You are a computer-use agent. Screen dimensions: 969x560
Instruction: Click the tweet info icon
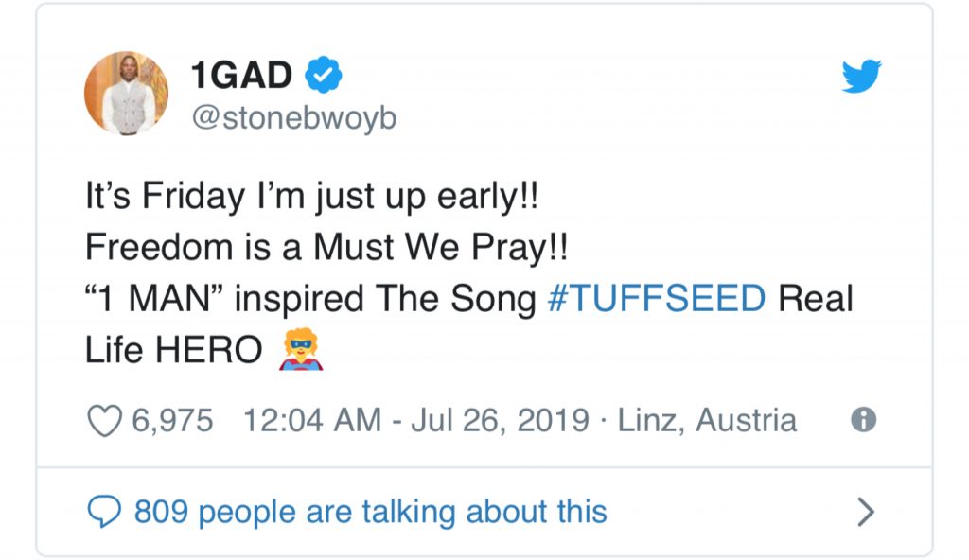pyautogui.click(x=863, y=420)
